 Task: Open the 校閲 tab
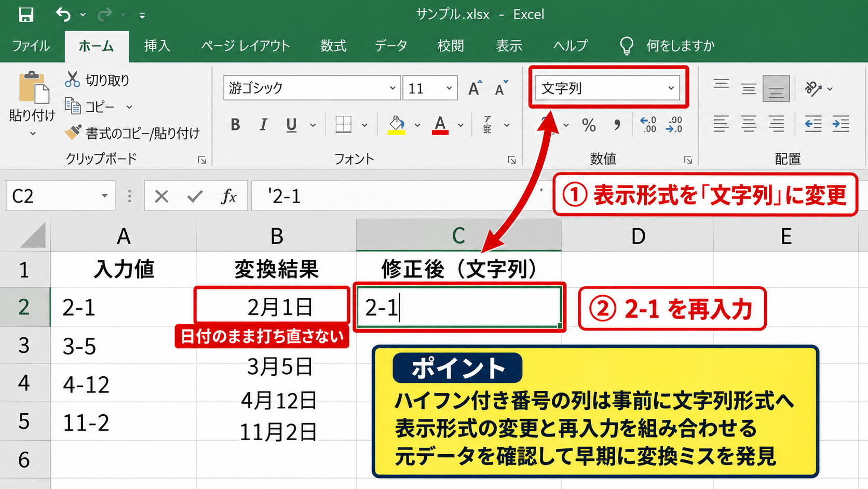point(451,46)
